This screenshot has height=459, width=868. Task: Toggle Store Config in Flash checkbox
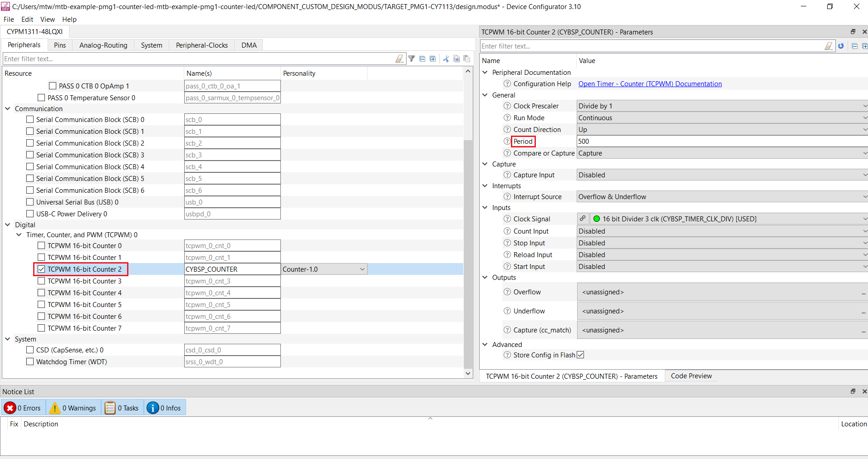(580, 355)
